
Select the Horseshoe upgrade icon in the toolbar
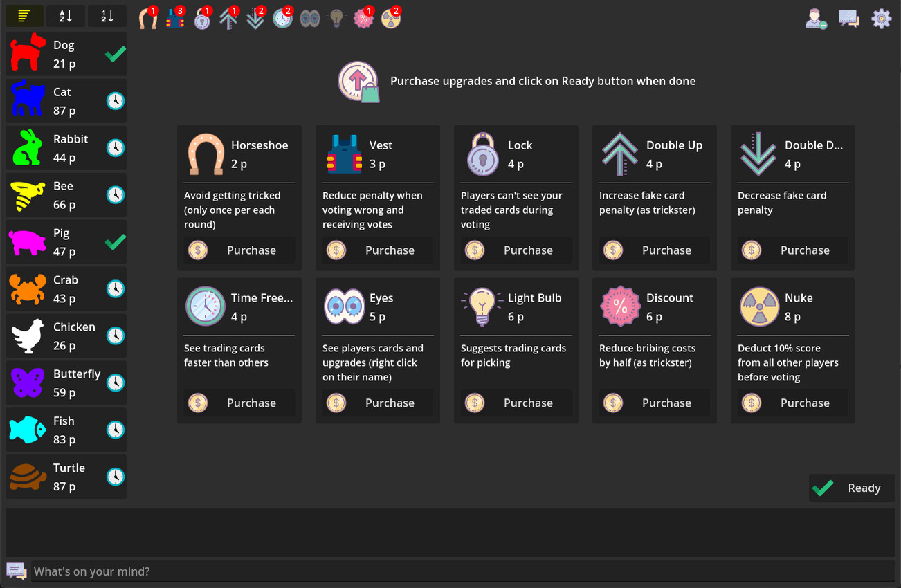[x=148, y=17]
